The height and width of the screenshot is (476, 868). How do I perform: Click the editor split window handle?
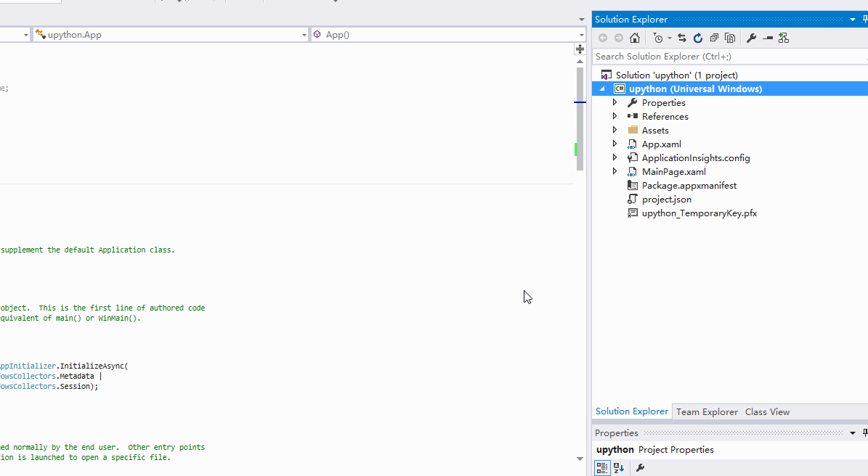(580, 49)
